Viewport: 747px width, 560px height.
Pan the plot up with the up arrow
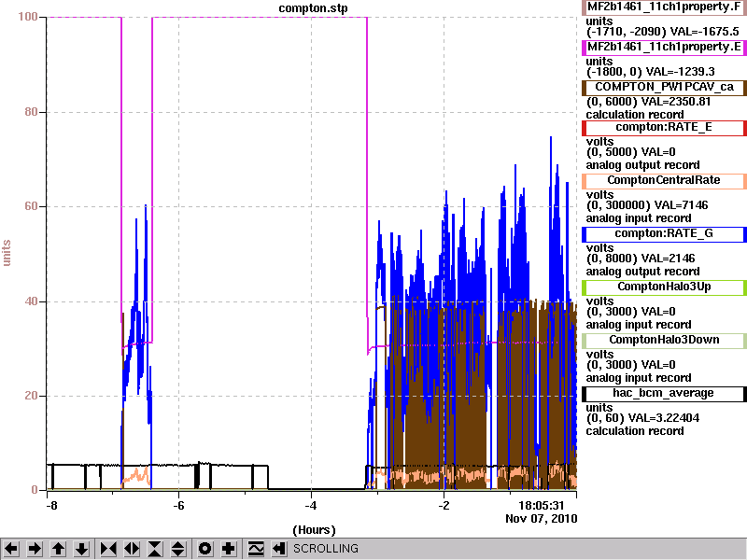click(x=58, y=549)
